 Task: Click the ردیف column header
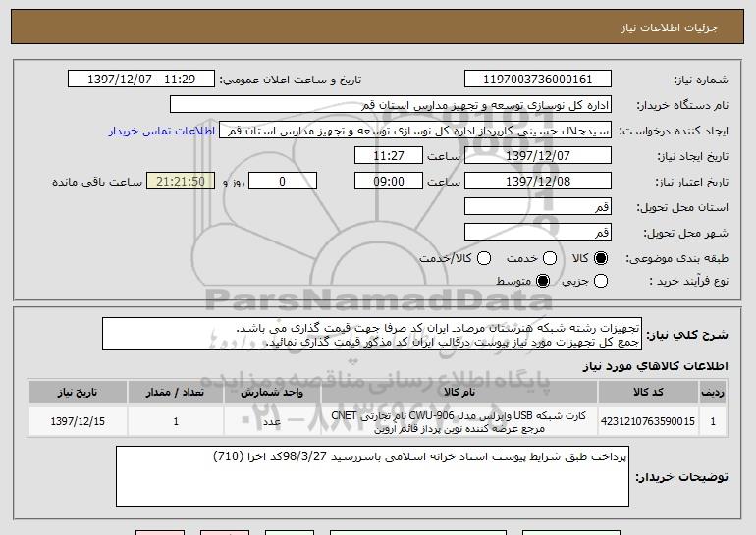[x=713, y=392]
